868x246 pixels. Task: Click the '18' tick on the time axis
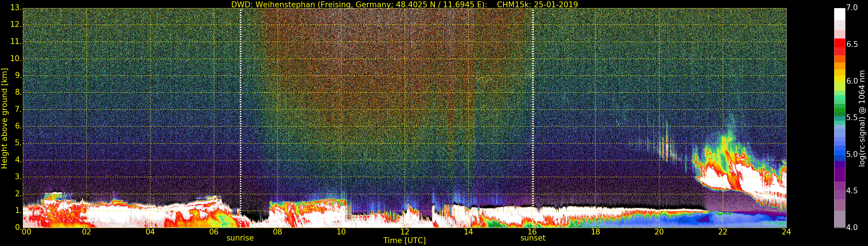point(595,232)
